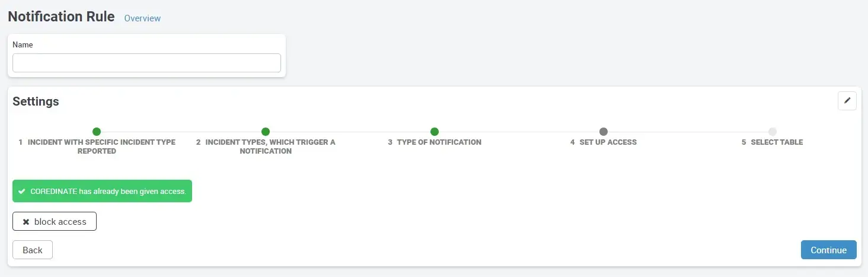Click the faded dot above Select Table
The image size is (868, 277).
click(x=773, y=132)
